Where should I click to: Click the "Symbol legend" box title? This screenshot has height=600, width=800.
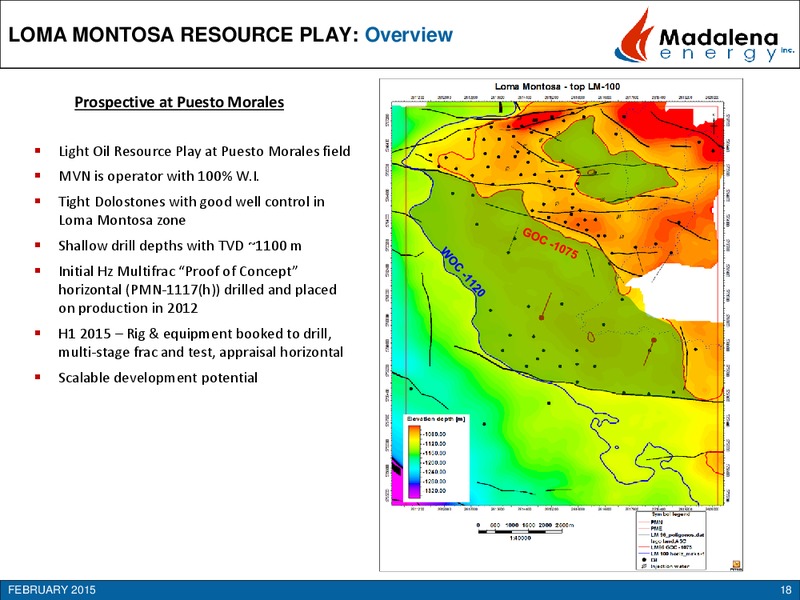pyautogui.click(x=671, y=514)
